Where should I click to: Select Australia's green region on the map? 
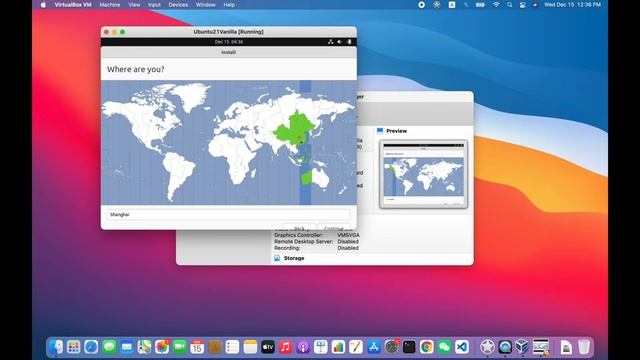point(307,178)
